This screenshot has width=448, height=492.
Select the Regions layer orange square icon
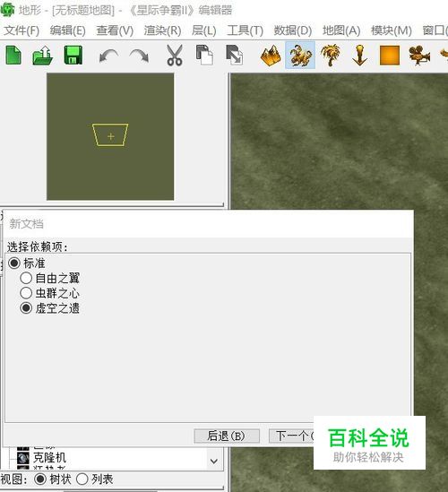(390, 56)
